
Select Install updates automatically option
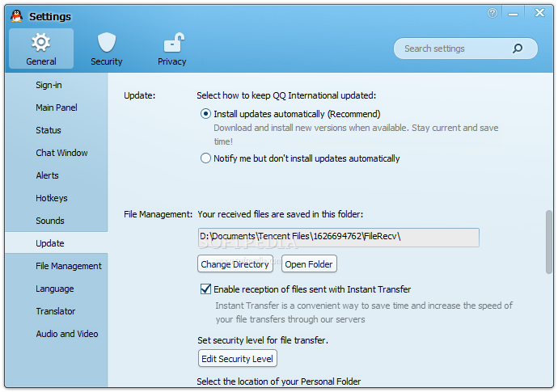(x=206, y=114)
